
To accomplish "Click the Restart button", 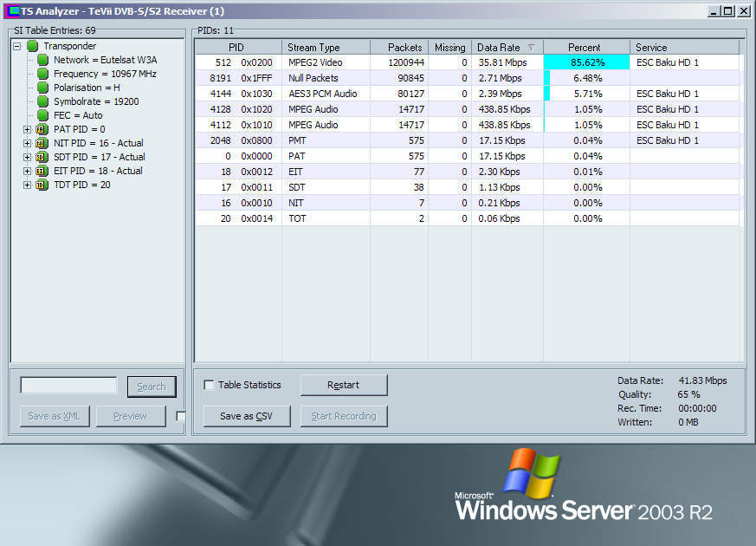I will pyautogui.click(x=344, y=385).
